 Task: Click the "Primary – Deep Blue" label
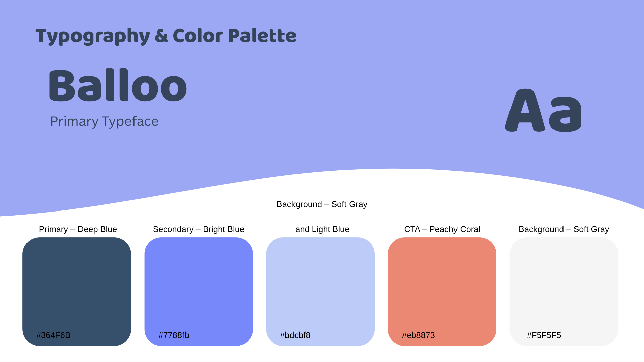coord(78,229)
